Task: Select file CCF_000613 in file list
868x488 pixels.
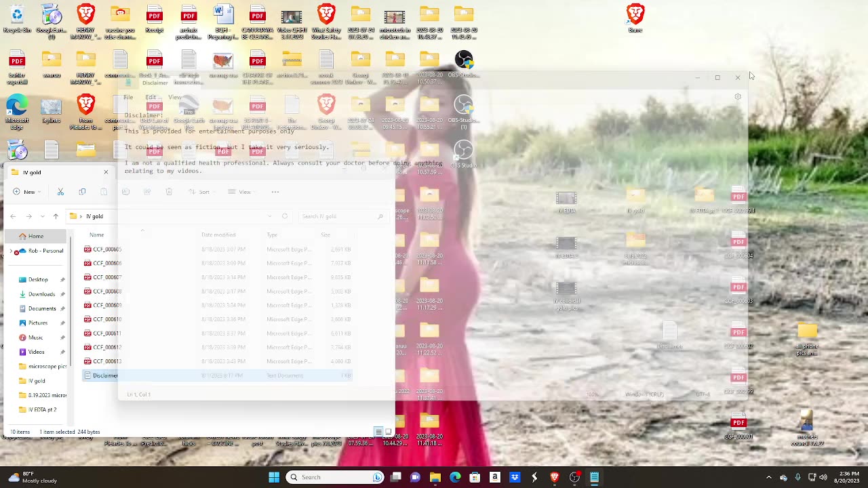Action: (x=102, y=361)
